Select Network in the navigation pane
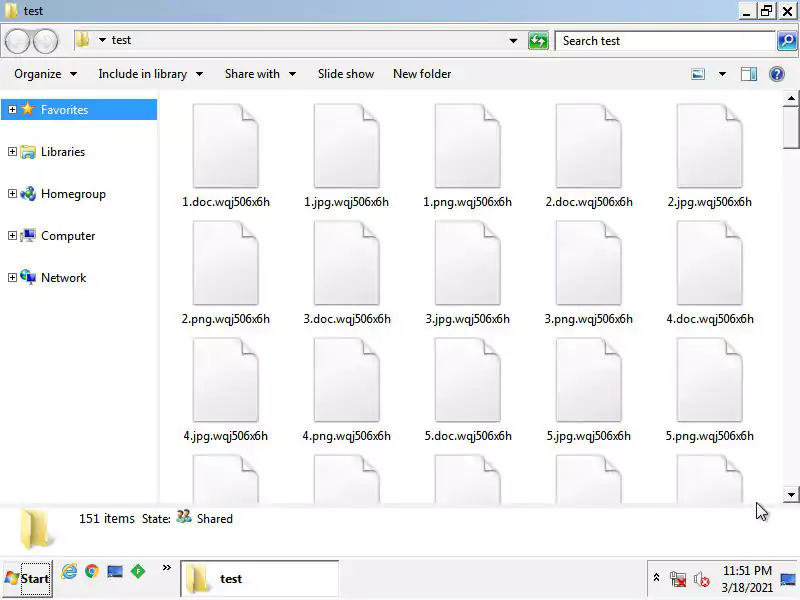800x600 pixels. pos(63,278)
